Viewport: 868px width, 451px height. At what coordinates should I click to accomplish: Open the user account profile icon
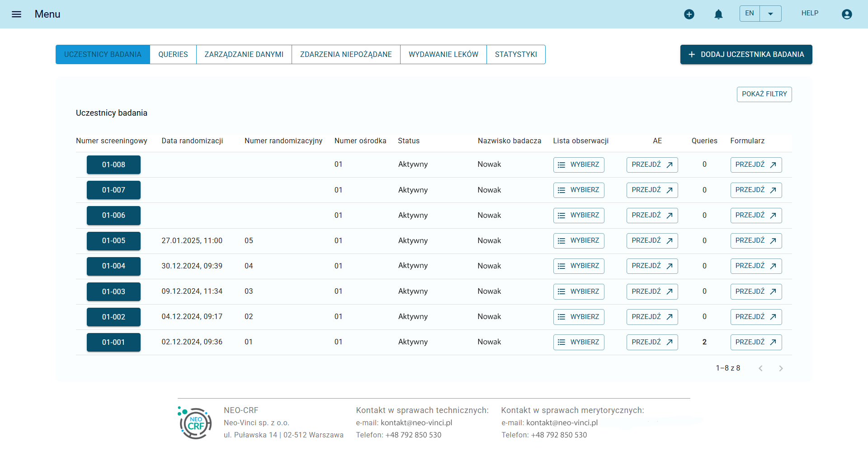847,14
